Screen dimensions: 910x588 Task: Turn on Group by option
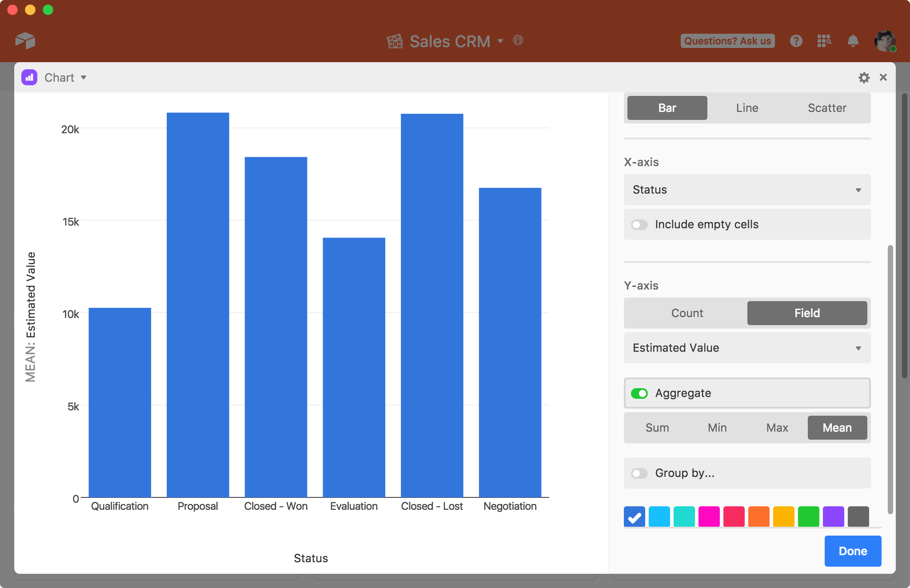pos(639,473)
